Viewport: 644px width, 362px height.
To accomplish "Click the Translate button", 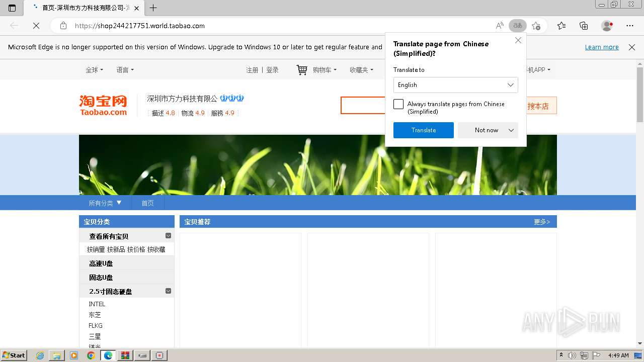I will click(x=424, y=130).
